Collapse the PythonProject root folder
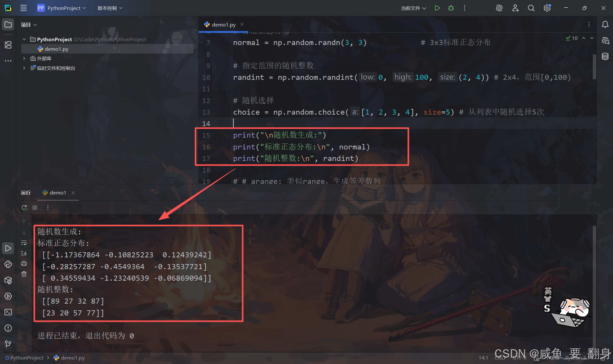The image size is (613, 364). (x=24, y=39)
